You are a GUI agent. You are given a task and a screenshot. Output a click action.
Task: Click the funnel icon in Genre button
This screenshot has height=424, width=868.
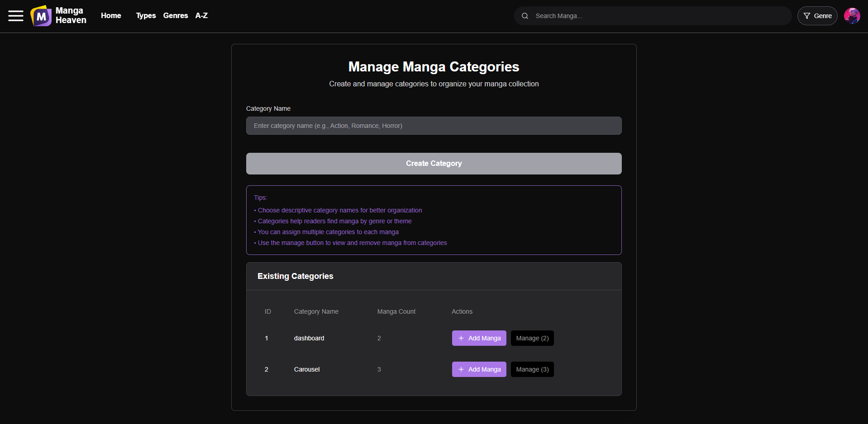[x=807, y=16]
